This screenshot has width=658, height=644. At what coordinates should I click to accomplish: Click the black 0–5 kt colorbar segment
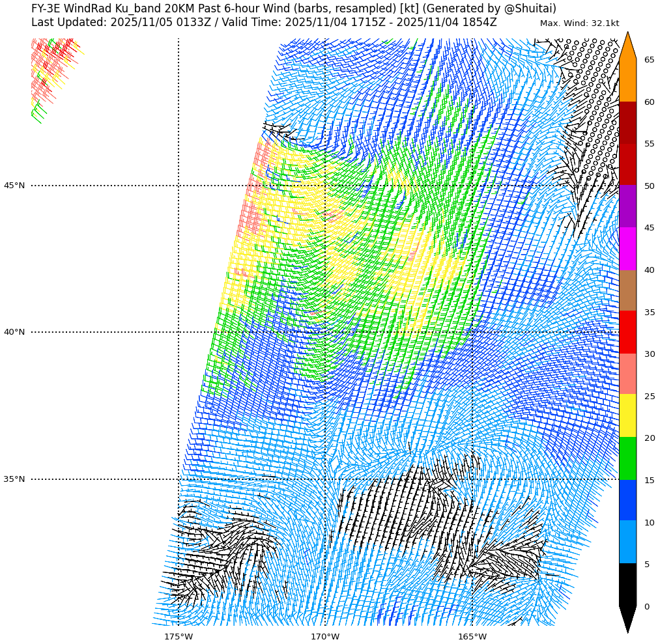click(627, 585)
